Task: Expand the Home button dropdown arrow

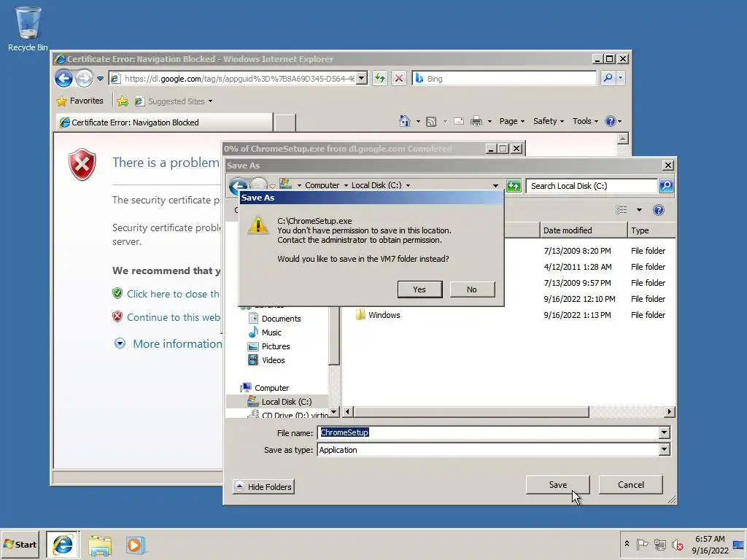Action: coord(418,122)
